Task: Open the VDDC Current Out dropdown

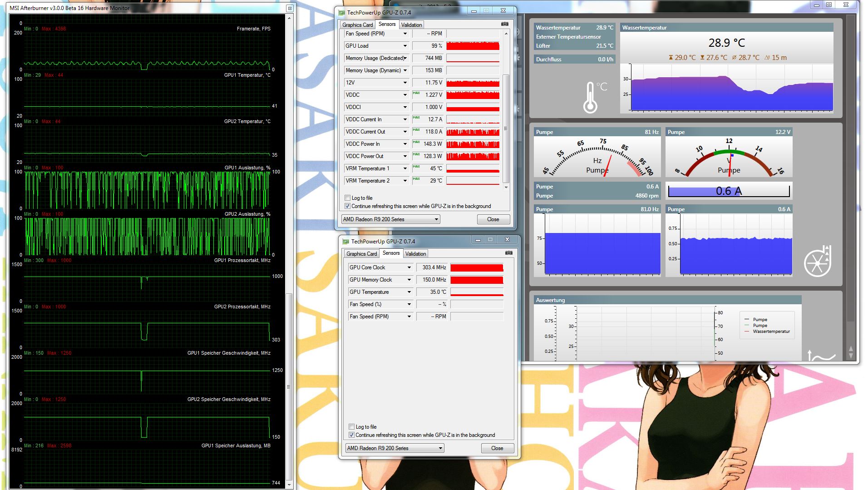Action: tap(405, 132)
